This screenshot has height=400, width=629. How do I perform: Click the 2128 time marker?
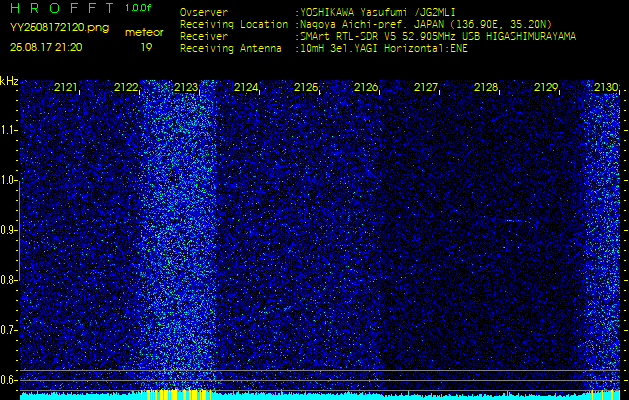point(486,87)
